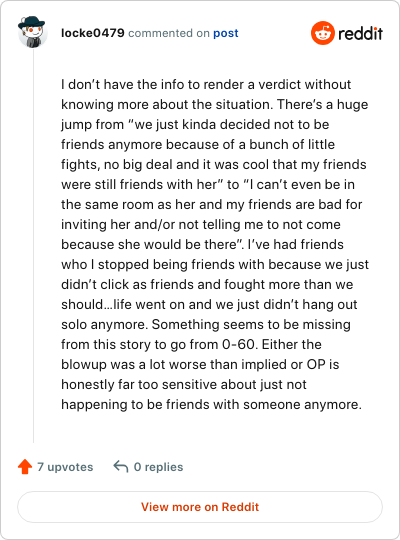Select the "0 replies" label
The width and height of the screenshot is (400, 540).
point(158,467)
